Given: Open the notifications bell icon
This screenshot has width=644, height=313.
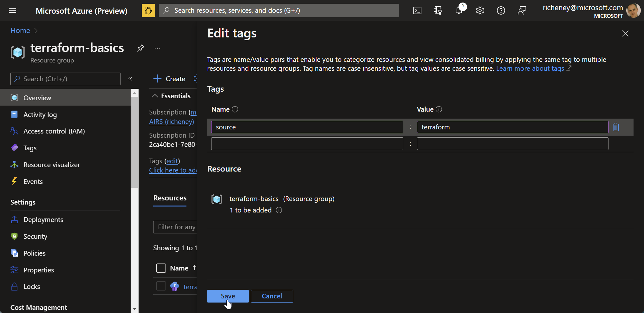Looking at the screenshot, I should pos(459,11).
